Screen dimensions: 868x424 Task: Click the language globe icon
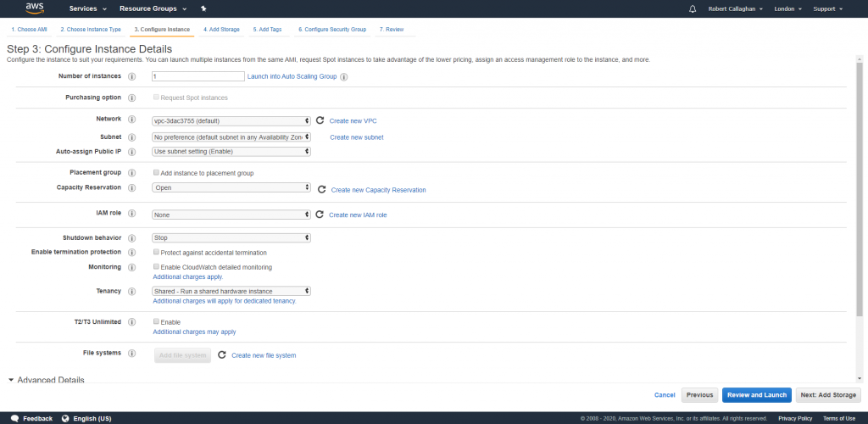65,418
